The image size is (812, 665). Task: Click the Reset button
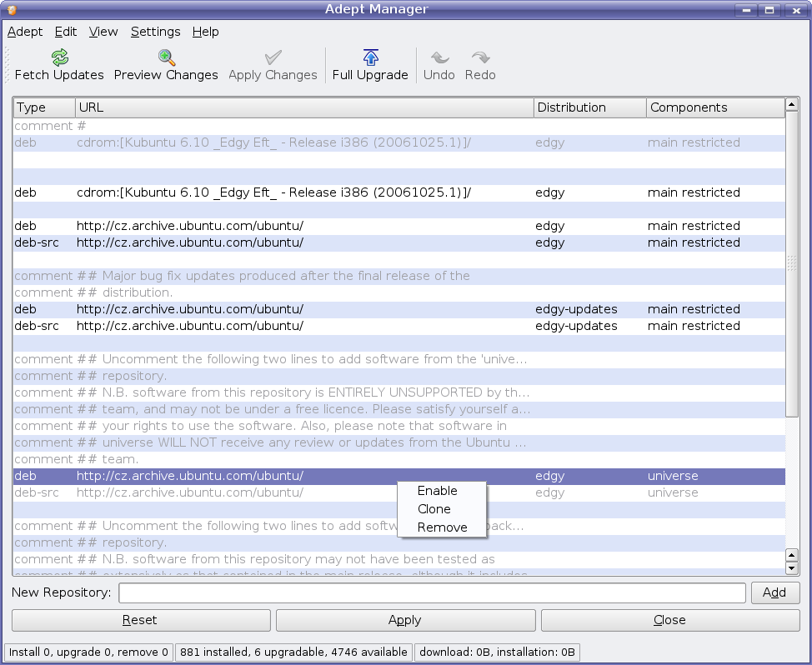click(x=141, y=620)
